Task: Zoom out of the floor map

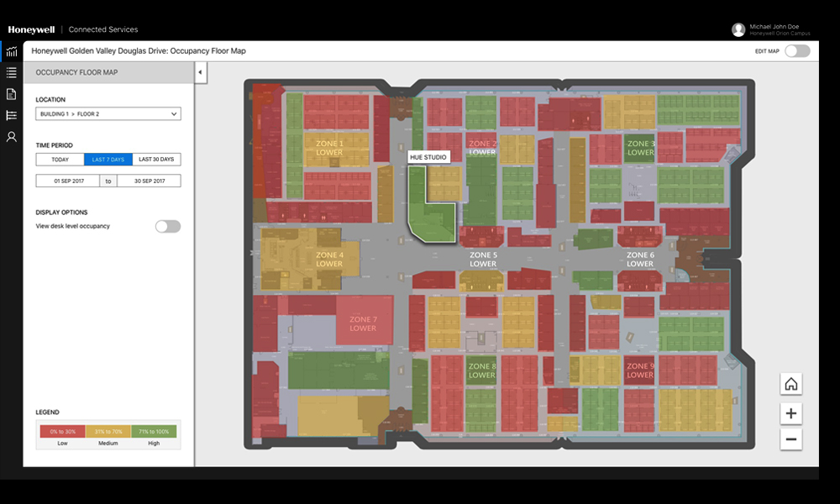Action: tap(790, 439)
